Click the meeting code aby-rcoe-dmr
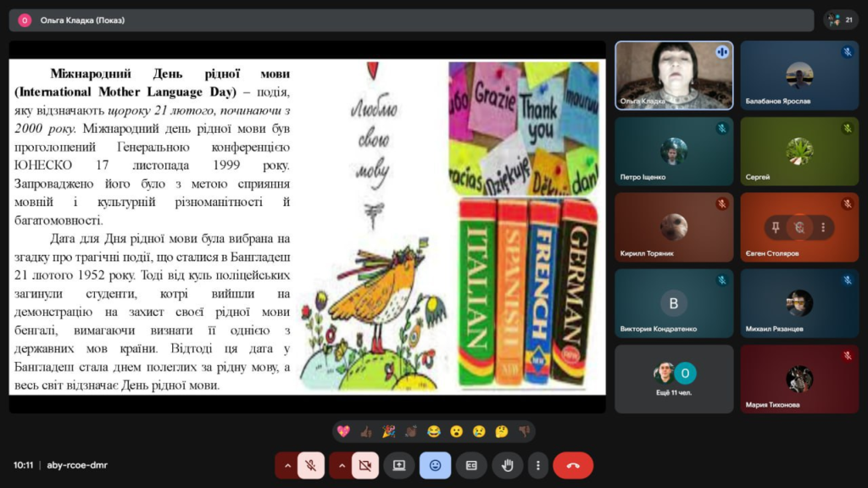The width and height of the screenshot is (868, 488). coord(77,465)
